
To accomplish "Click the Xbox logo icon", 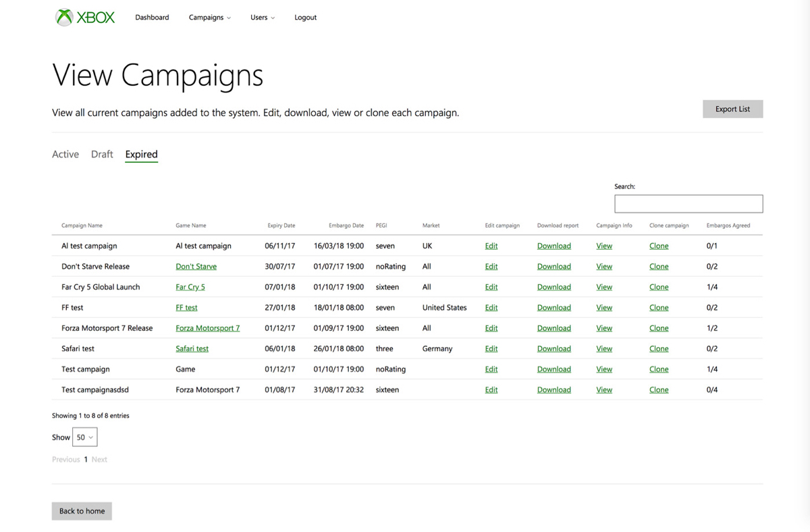I will [64, 18].
